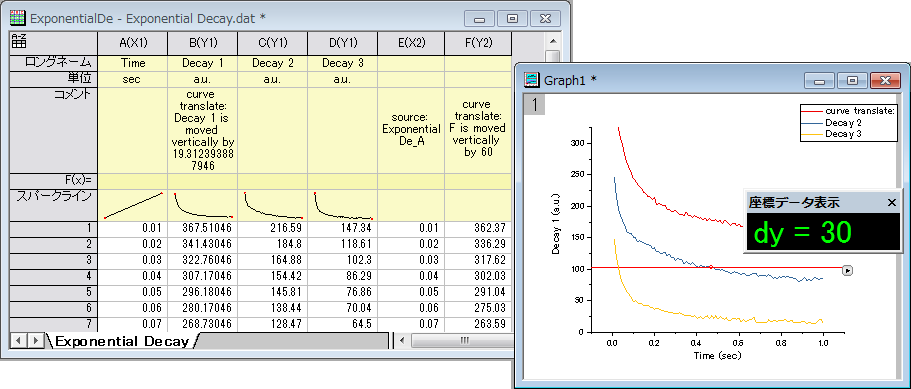This screenshot has width=911, height=389.
Task: Select cell value 367.51046
Action: pos(202,228)
